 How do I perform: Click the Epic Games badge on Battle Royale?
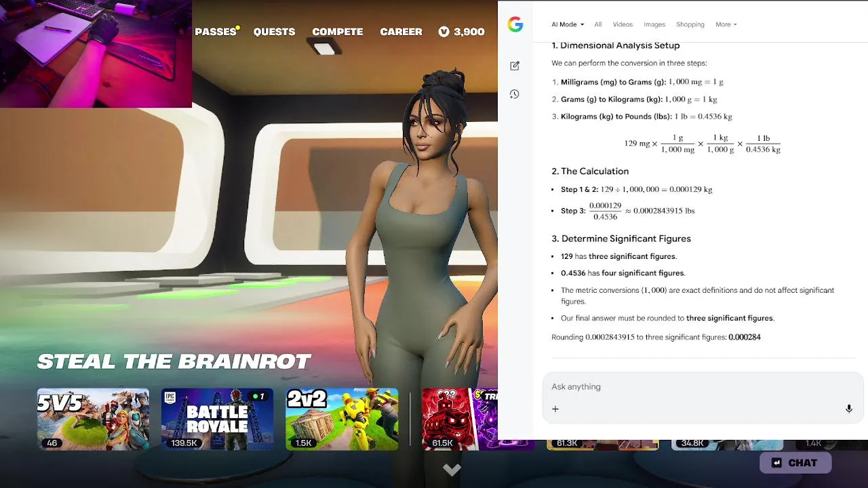tap(170, 398)
